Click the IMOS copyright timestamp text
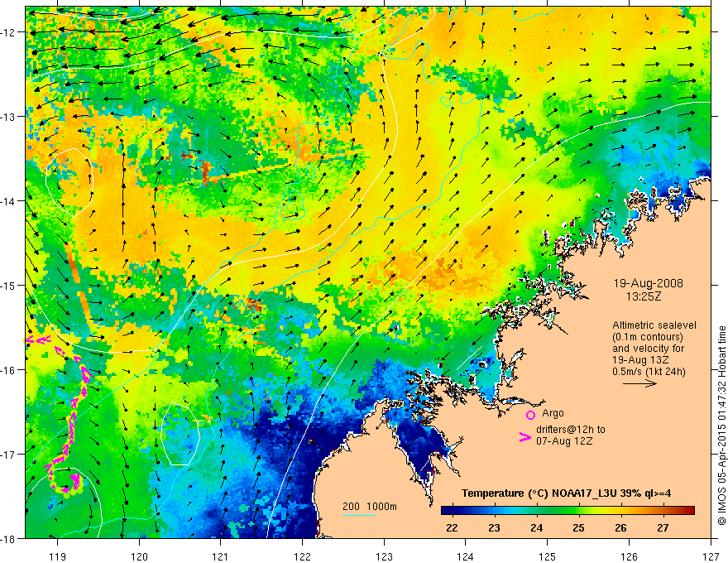Viewport: 728px width, 563px height. point(721,426)
